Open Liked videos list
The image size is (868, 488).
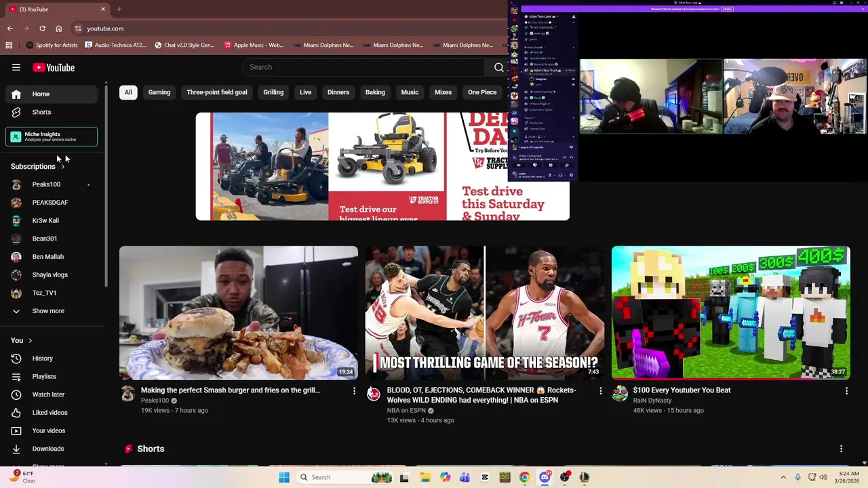[53, 413]
